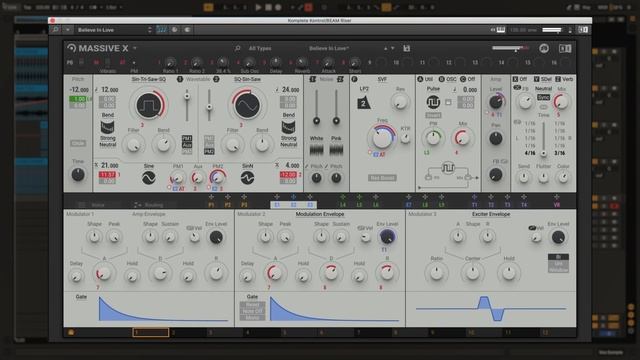
Task: Toggle the delay Sync button
Action: [x=543, y=98]
